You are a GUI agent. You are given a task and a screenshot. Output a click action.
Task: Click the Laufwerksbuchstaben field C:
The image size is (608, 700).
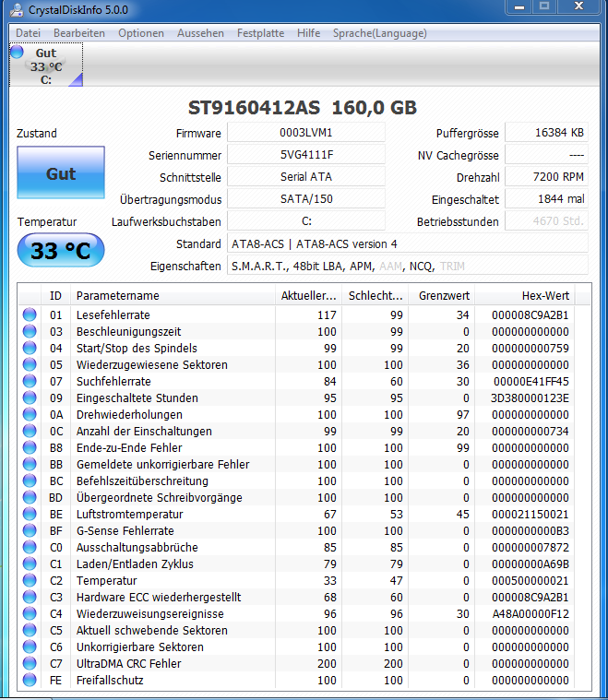tap(306, 221)
